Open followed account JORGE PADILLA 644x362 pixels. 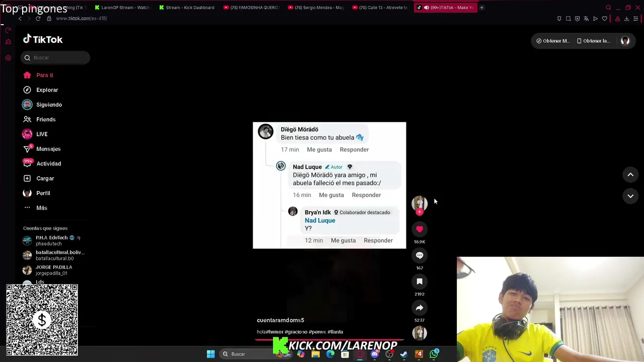[48, 270]
